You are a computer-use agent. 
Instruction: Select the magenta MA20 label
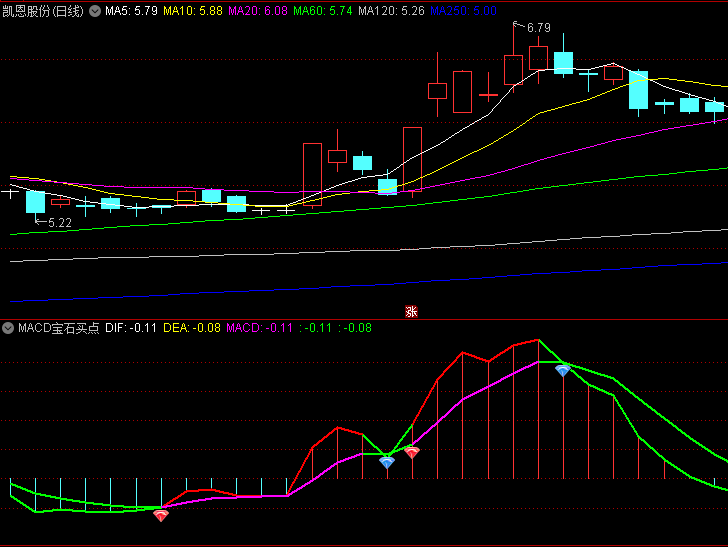point(260,11)
